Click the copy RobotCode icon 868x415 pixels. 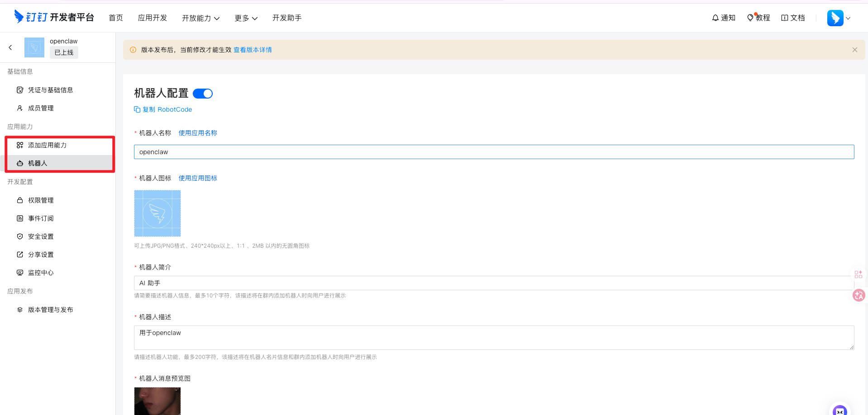pos(137,109)
